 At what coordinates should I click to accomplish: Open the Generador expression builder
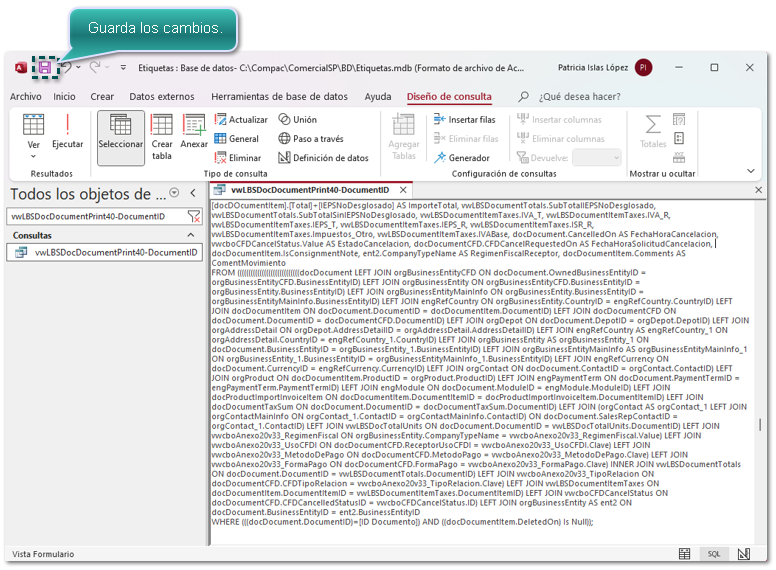click(462, 158)
